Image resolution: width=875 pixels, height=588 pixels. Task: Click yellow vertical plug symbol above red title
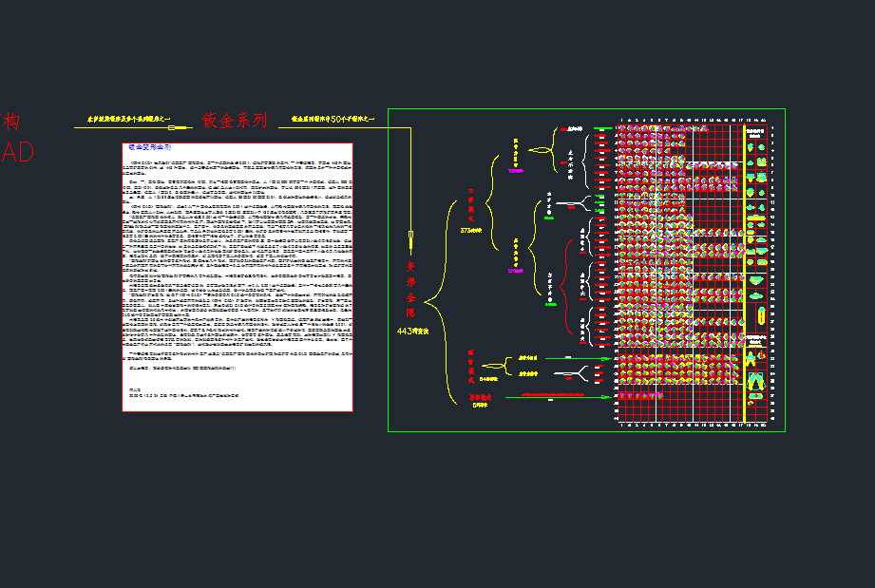click(410, 240)
